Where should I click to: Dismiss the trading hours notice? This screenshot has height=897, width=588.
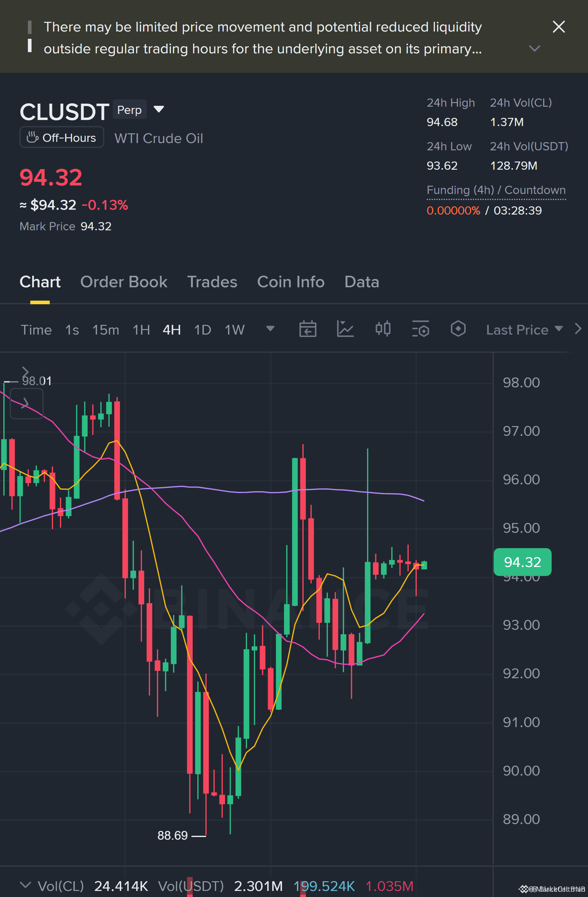[x=559, y=27]
